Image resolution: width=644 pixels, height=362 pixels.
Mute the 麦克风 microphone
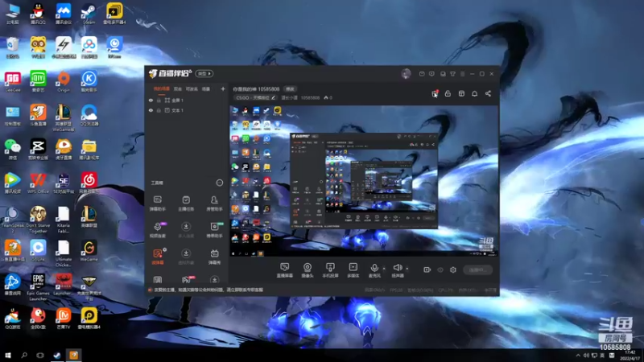coord(374,270)
